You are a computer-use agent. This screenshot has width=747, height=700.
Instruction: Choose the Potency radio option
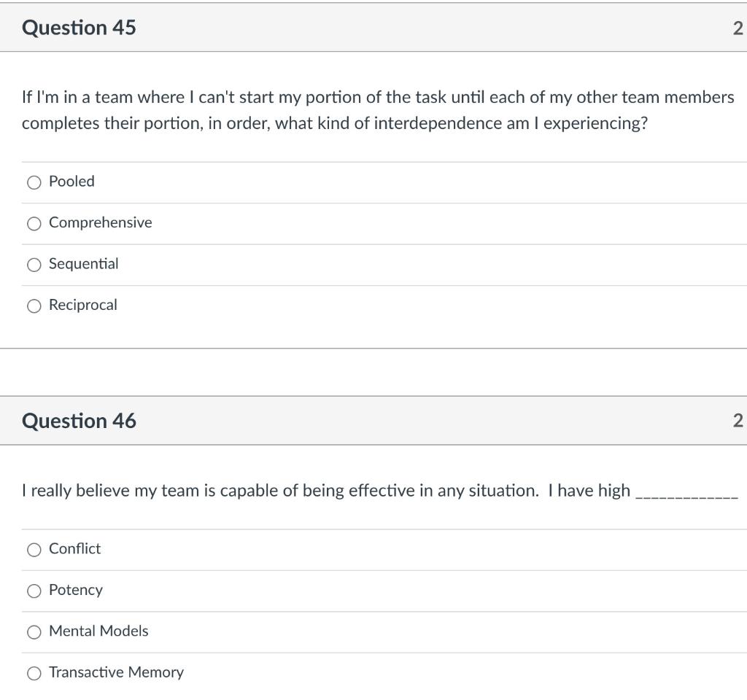pos(34,591)
